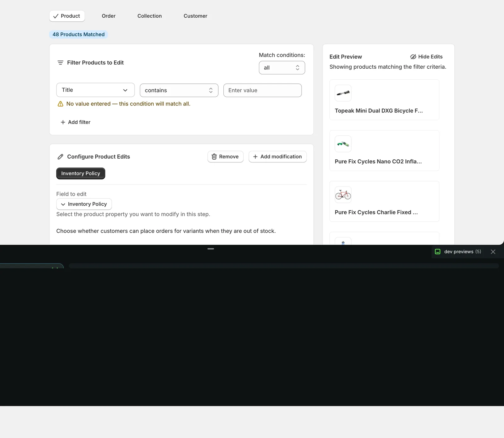Open the Match conditions 'all' dropdown
This screenshot has height=438, width=504.
[x=282, y=68]
